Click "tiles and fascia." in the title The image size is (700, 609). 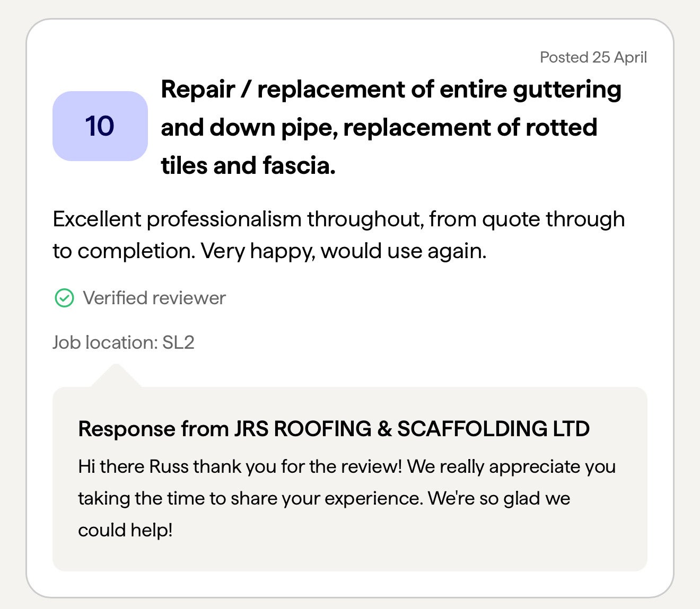248,166
